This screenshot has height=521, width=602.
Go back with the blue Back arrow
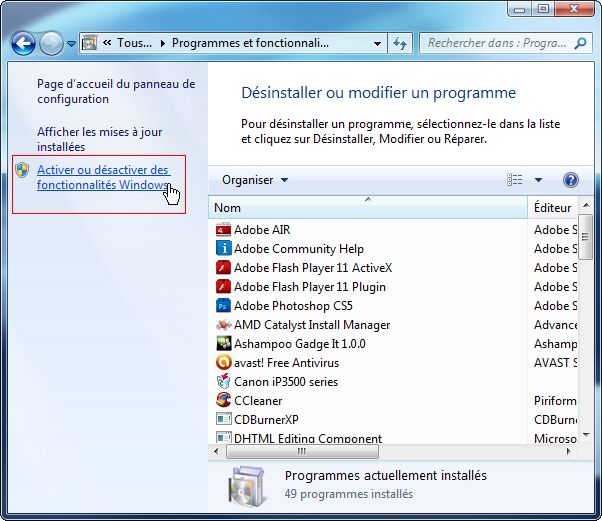(23, 43)
